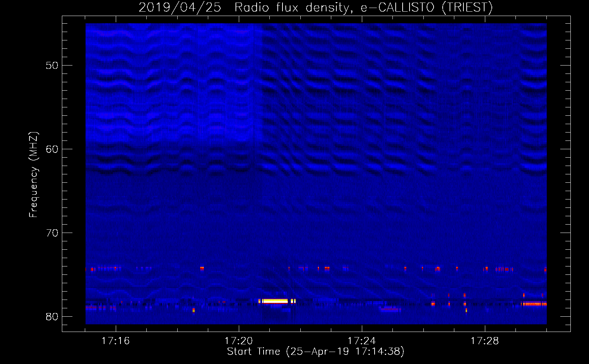Click the 17:16 time tick label

[115, 341]
